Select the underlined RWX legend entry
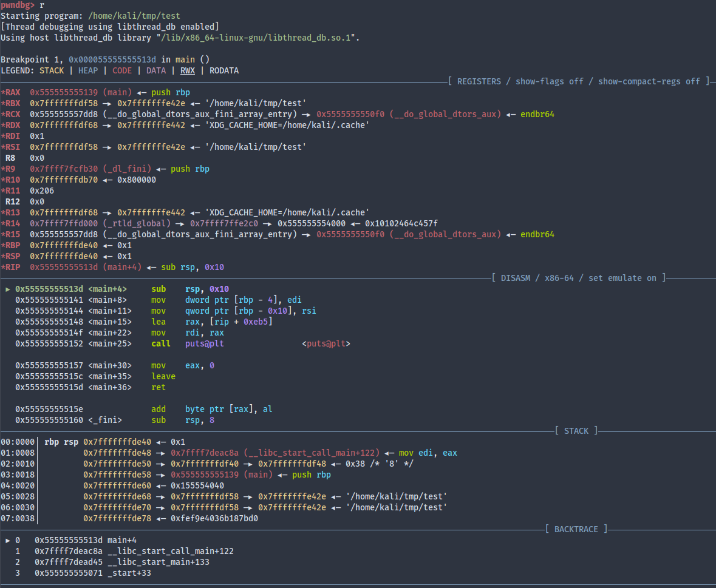The height and width of the screenshot is (588, 716). 187,70
